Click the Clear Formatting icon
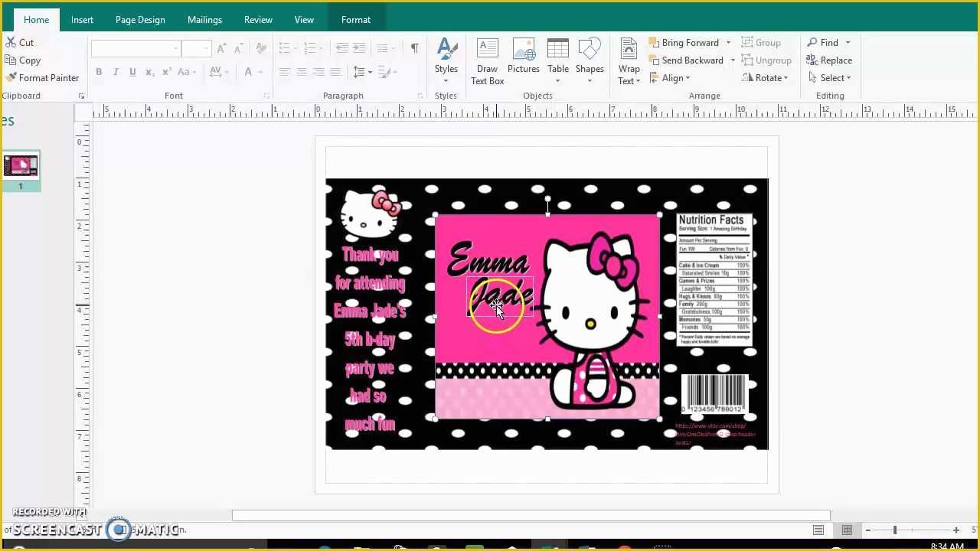Viewport: 980px width, 551px height. point(261,48)
